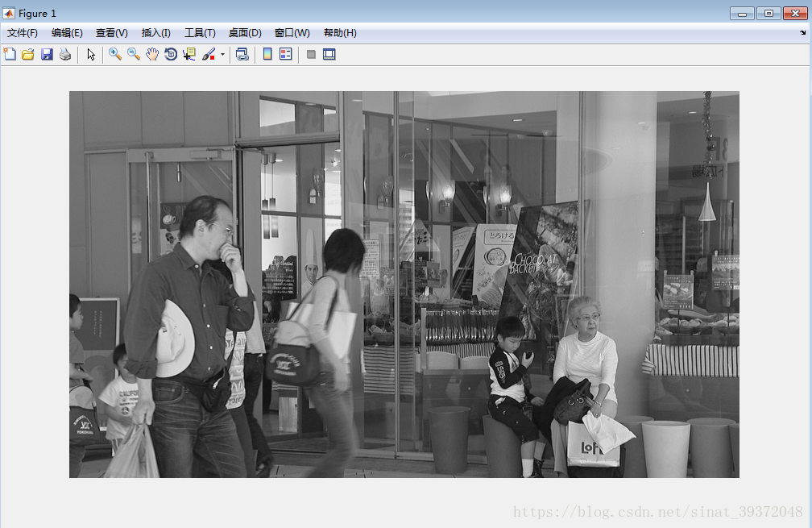Maximize the Figure 1 window
The width and height of the screenshot is (812, 528).
point(768,14)
